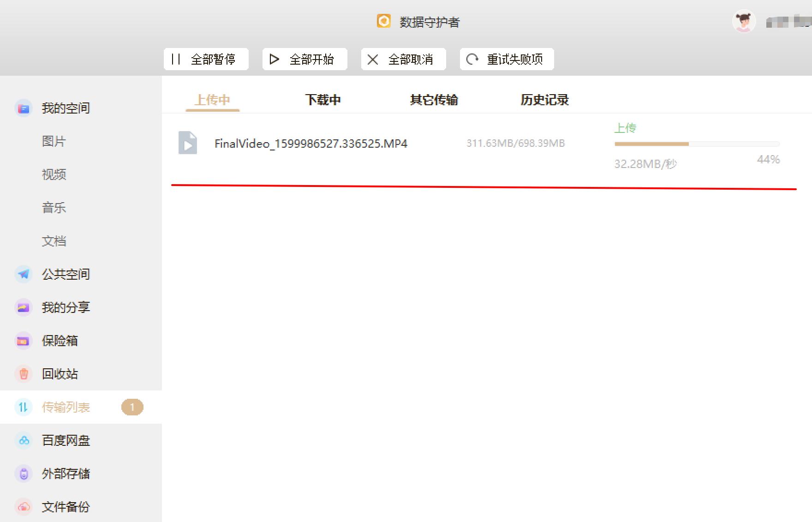Select the uploading FinalVideo MP4 file row

click(x=310, y=144)
